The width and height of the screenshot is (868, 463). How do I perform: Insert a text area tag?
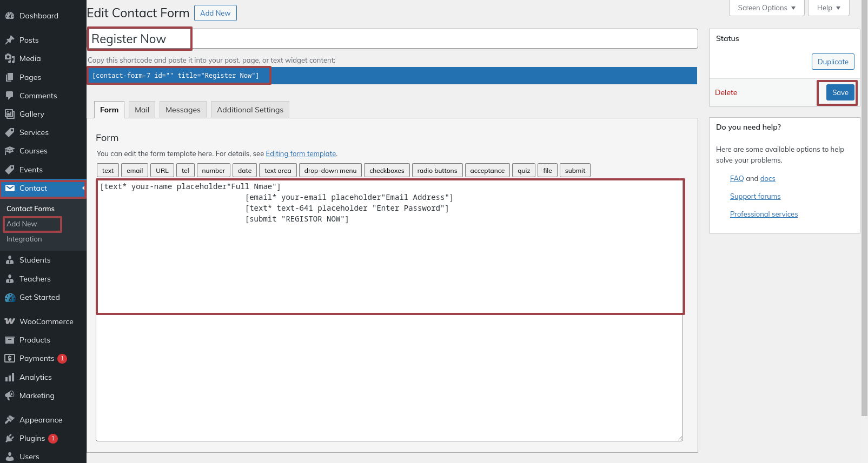(x=278, y=170)
